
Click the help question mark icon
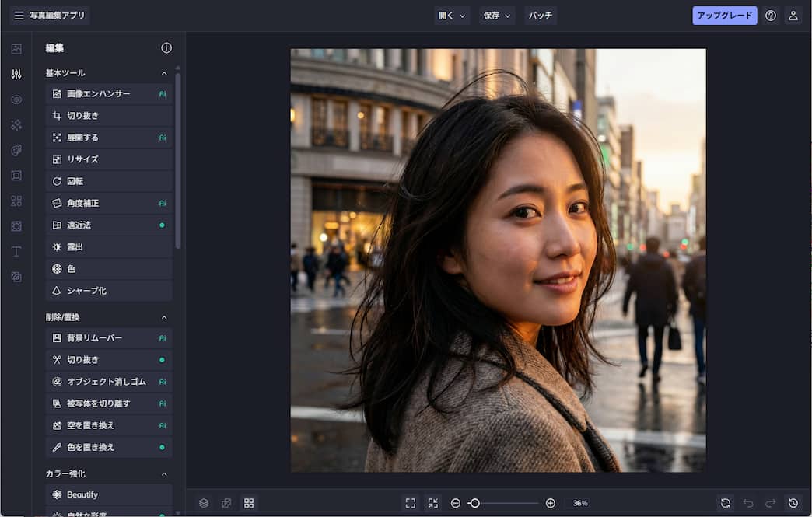click(771, 16)
